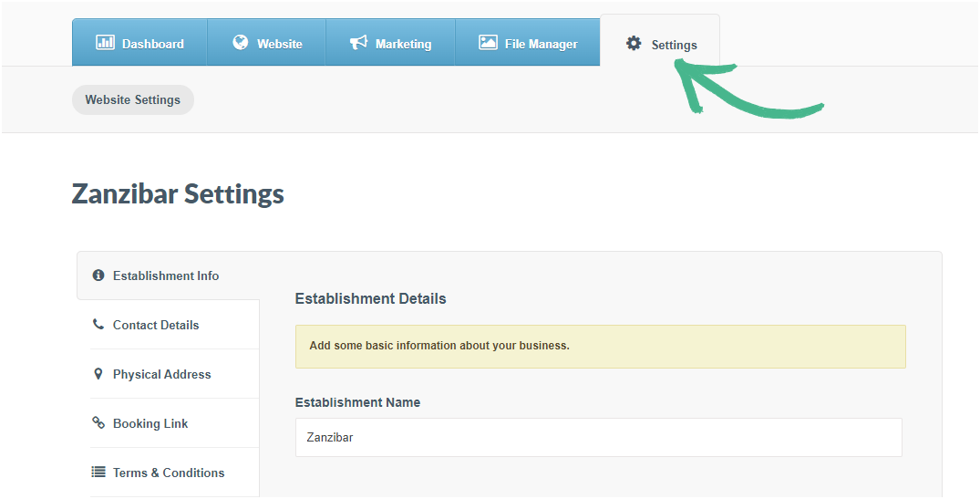This screenshot has height=499, width=980.
Task: Click the chain link icon beside Booking Link
Action: 98,423
